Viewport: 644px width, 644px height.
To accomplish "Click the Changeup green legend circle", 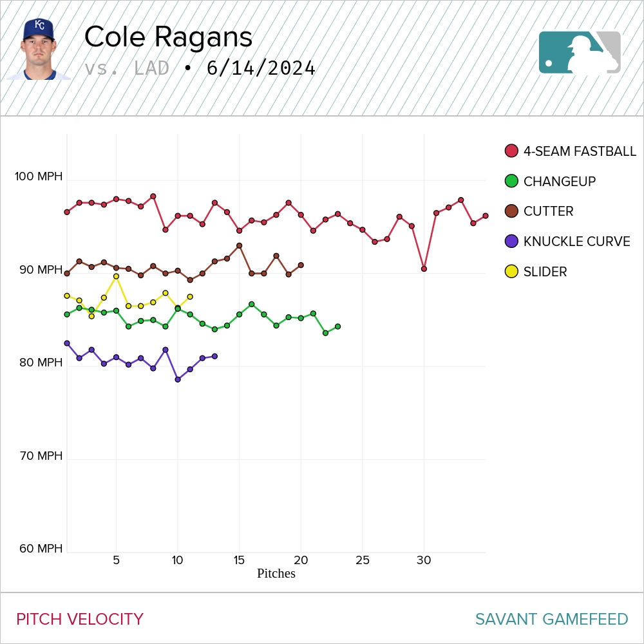I will coord(511,182).
